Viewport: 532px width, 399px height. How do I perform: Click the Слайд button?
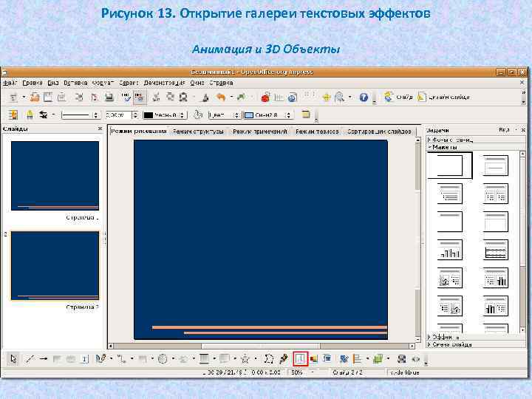(398, 97)
